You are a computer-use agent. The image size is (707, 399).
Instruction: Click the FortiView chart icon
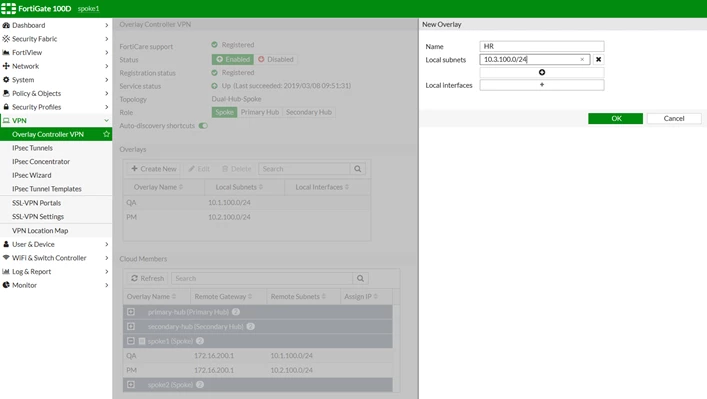(x=6, y=52)
